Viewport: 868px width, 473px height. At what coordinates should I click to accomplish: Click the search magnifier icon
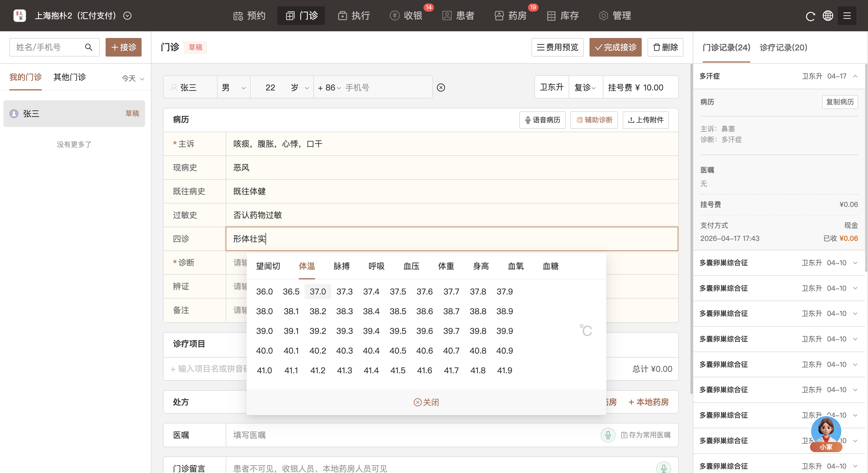tap(88, 47)
